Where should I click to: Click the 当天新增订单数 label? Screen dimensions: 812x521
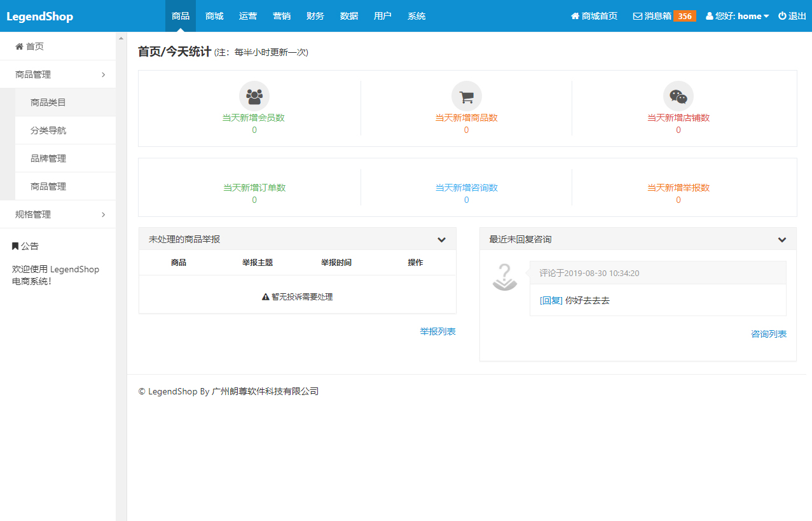[254, 188]
